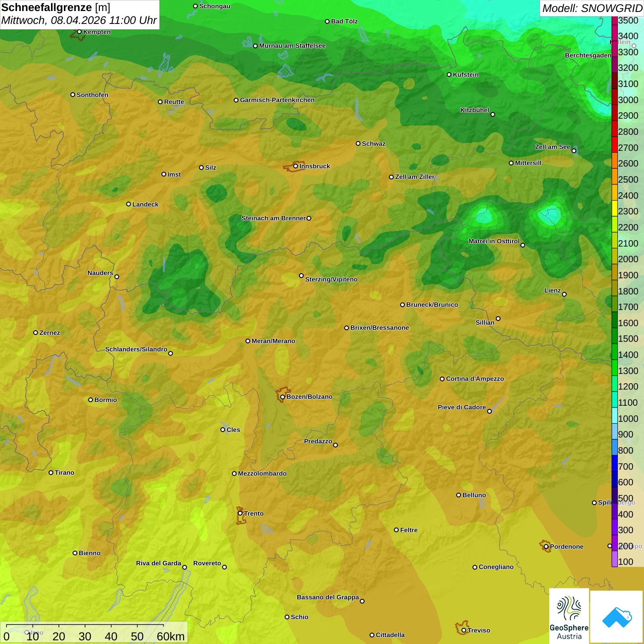Click the "Matrei in Osttirol" label
Image resolution: width=644 pixels, height=644 pixels.
[x=494, y=241]
